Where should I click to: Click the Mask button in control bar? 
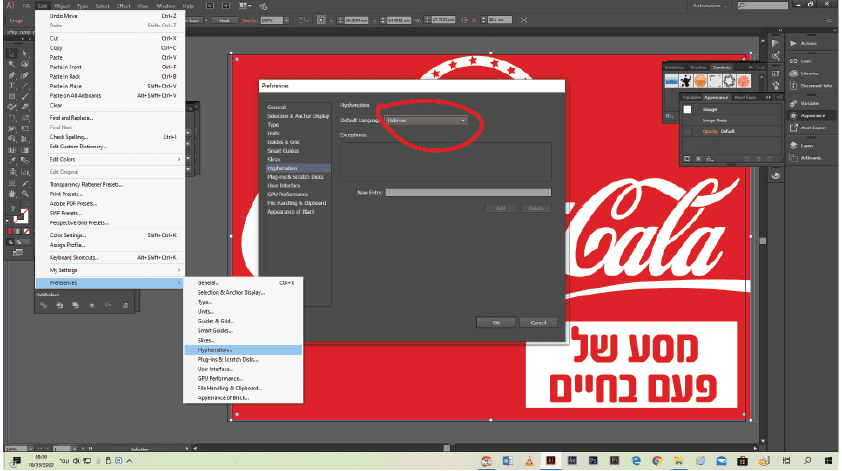coord(224,20)
